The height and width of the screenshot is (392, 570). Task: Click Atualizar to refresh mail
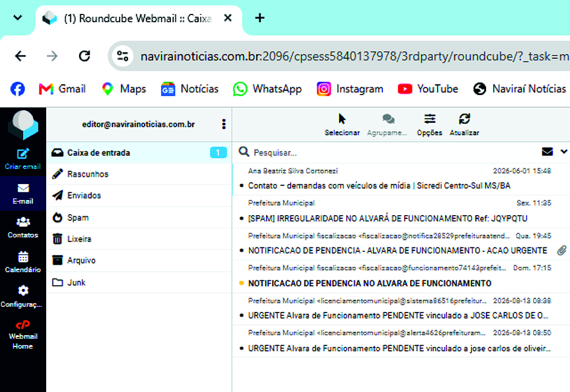464,125
